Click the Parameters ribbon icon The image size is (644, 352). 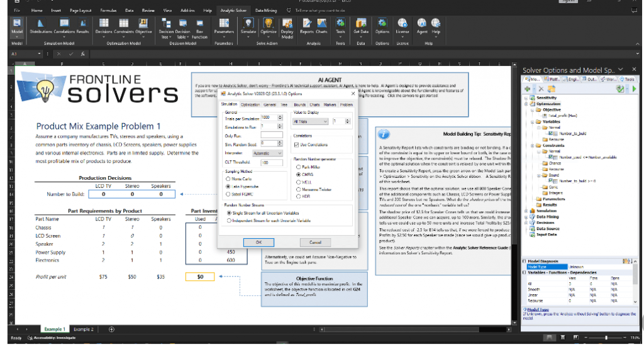(224, 26)
